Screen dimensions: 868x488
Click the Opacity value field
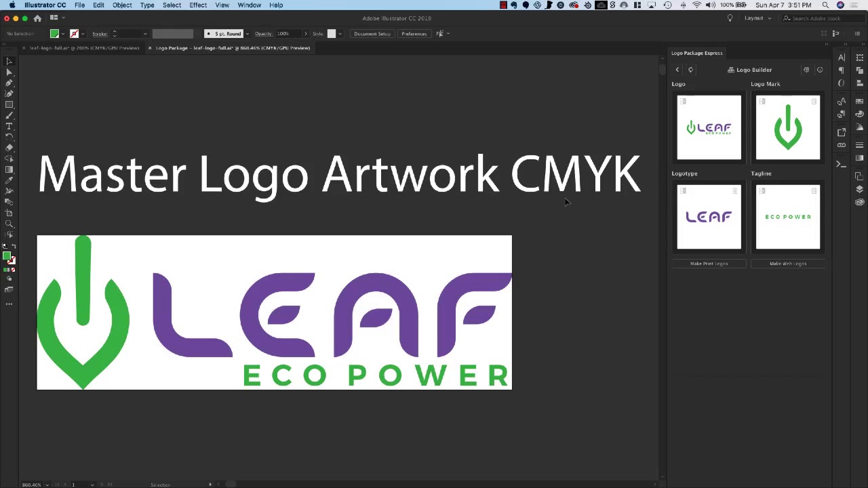pyautogui.click(x=288, y=34)
